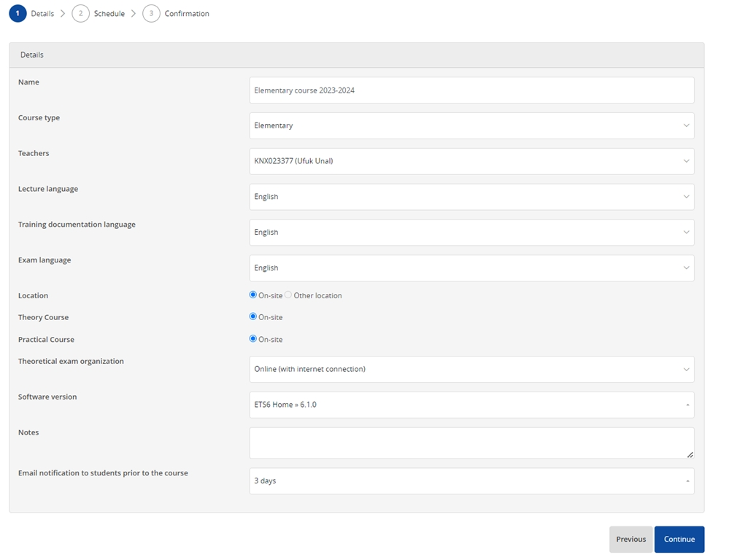Click the step 1 Details circle icon
This screenshot has width=729, height=560.
point(18,13)
